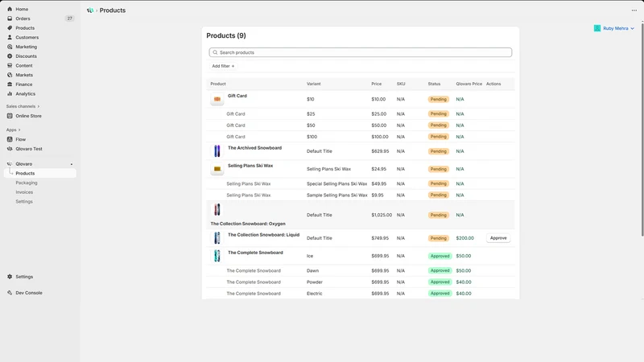Screen dimensions: 644x362
Task: Open the three-dot menu at top right
Action: 634,10
